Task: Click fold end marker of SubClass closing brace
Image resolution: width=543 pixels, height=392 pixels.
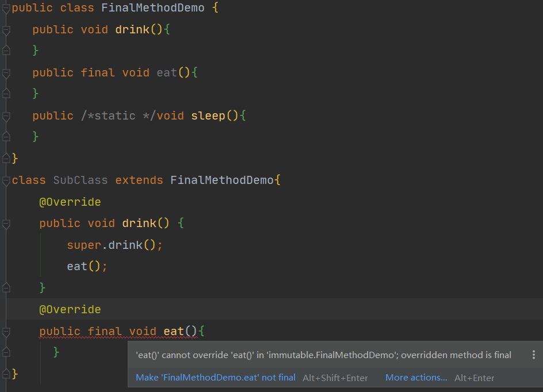Action: click(x=6, y=374)
